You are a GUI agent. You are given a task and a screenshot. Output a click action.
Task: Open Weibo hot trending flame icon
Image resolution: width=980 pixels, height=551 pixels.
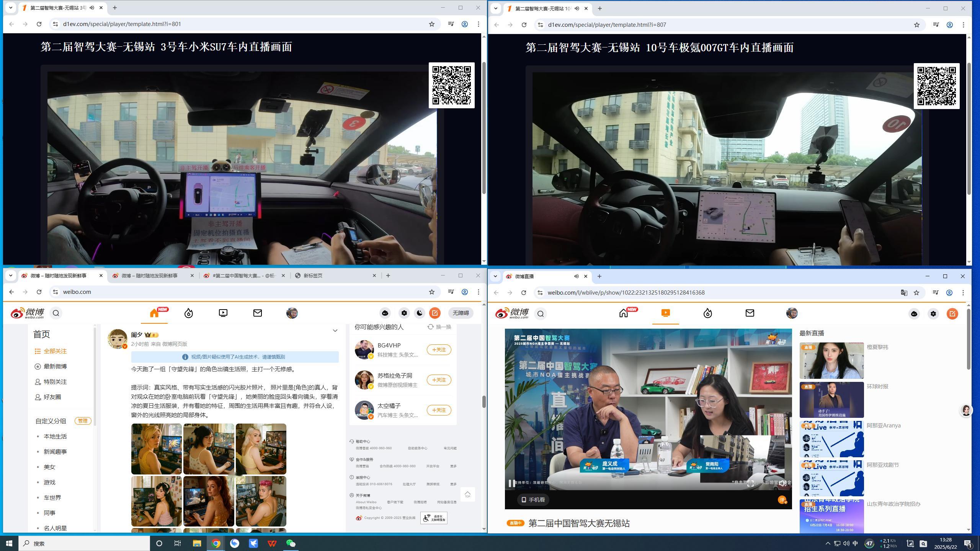pyautogui.click(x=188, y=313)
